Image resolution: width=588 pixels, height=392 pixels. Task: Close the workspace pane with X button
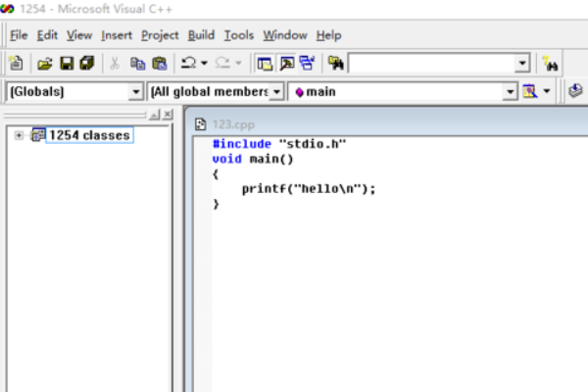coord(168,114)
